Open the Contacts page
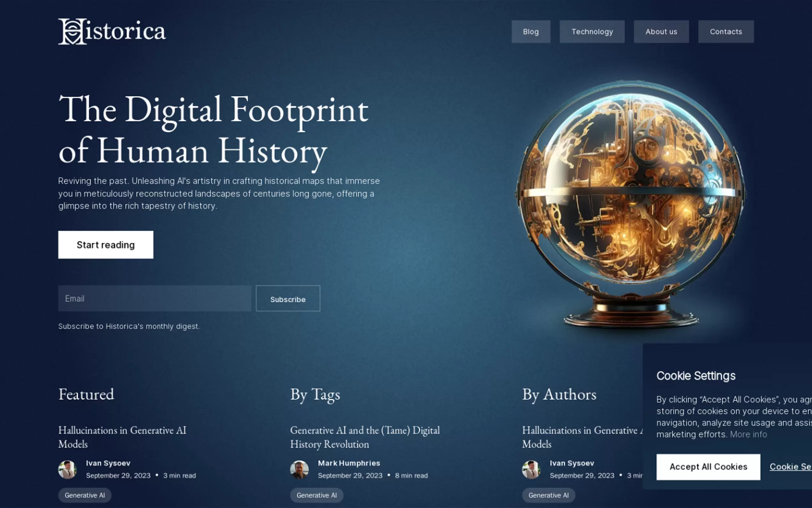Image resolution: width=812 pixels, height=508 pixels. pos(726,32)
